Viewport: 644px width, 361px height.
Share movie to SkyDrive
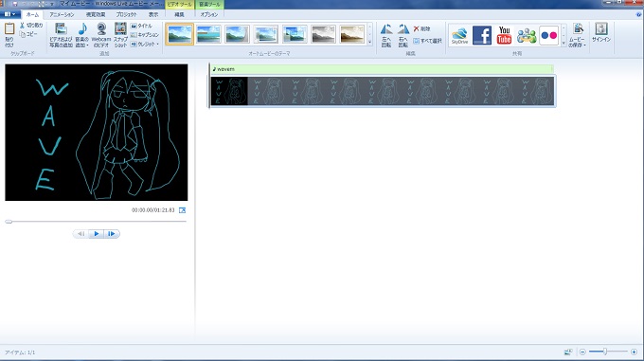pyautogui.click(x=459, y=35)
